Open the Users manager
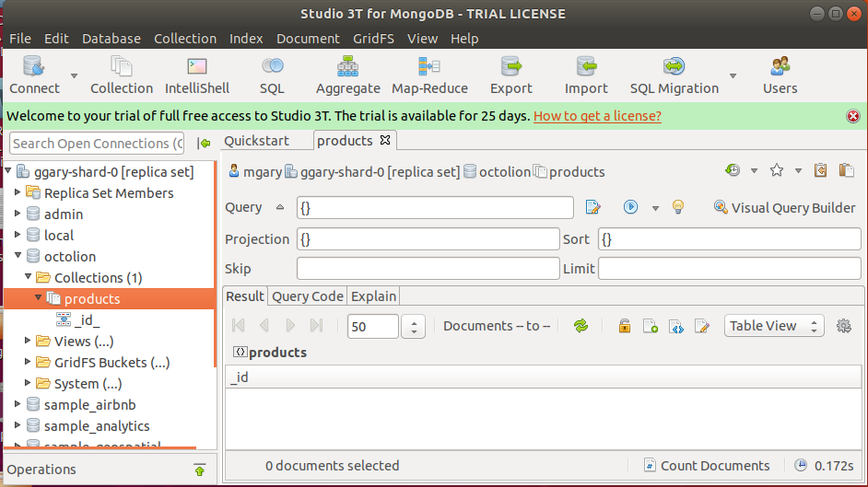868x487 pixels. point(780,75)
